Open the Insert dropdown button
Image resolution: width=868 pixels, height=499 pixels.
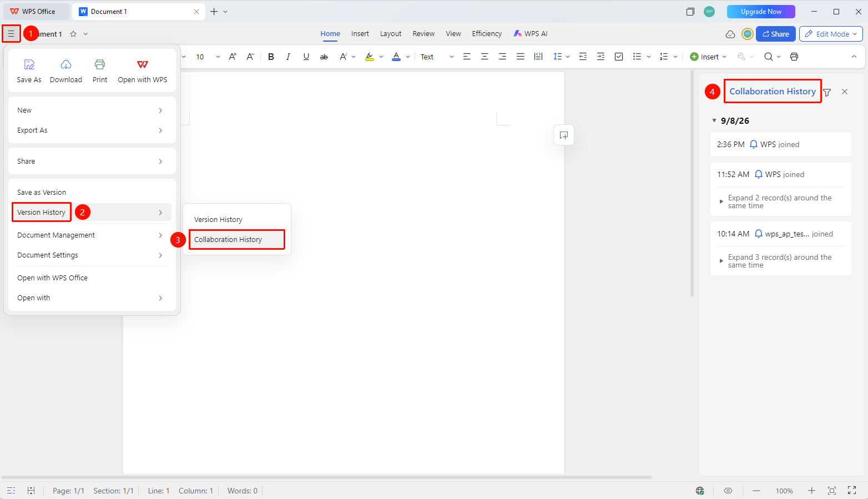pyautogui.click(x=708, y=57)
